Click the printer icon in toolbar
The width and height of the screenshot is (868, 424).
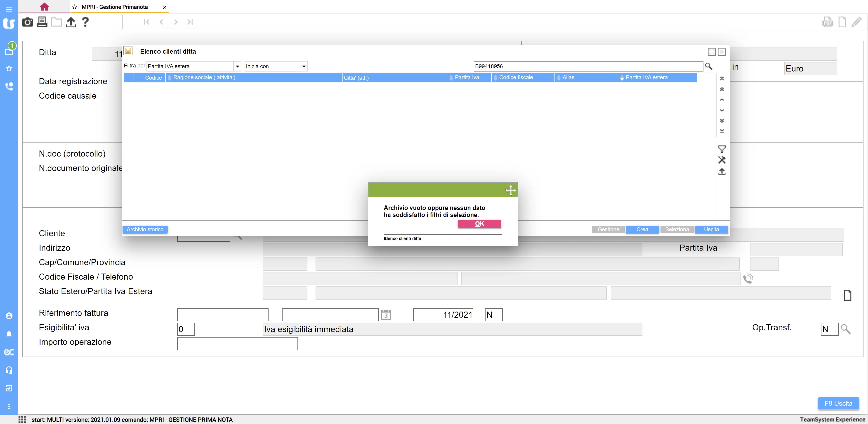[x=42, y=22]
